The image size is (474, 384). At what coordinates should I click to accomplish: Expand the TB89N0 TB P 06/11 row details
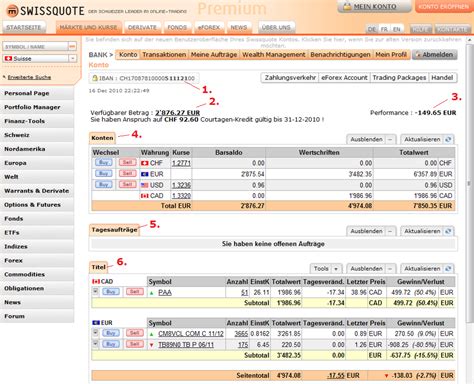pos(95,344)
